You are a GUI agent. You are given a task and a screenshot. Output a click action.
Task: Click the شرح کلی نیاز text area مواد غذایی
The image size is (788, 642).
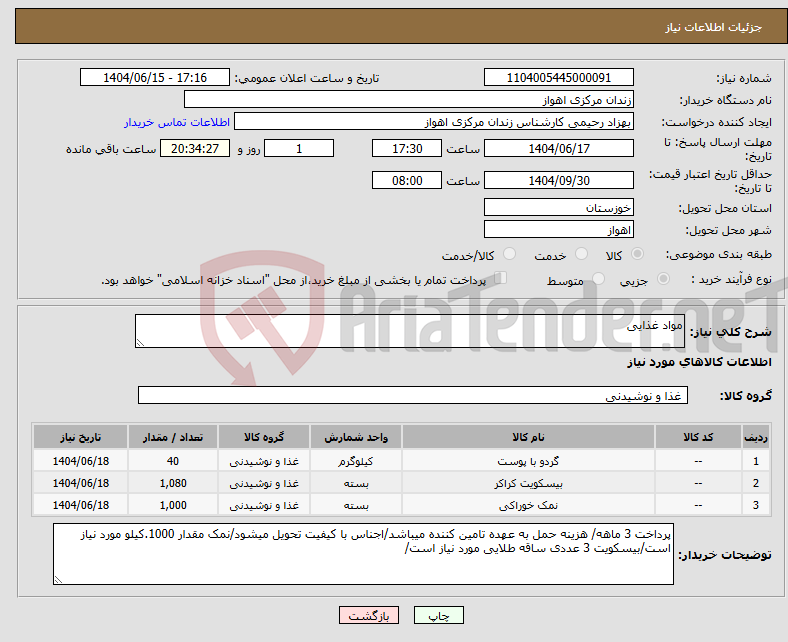point(410,331)
